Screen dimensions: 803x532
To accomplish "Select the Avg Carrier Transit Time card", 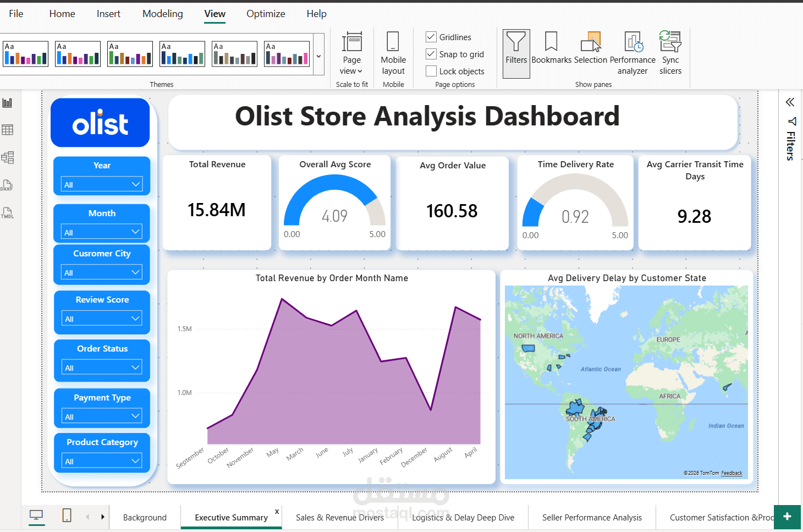I will [695, 202].
